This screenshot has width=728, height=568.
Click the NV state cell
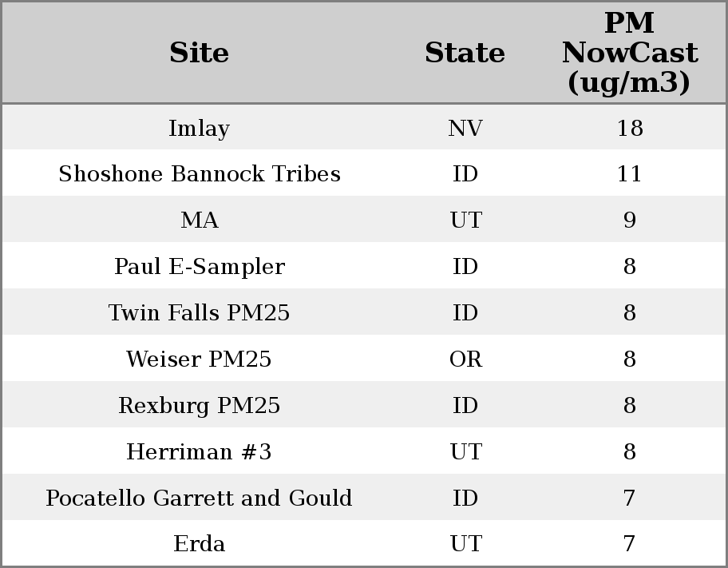point(465,128)
